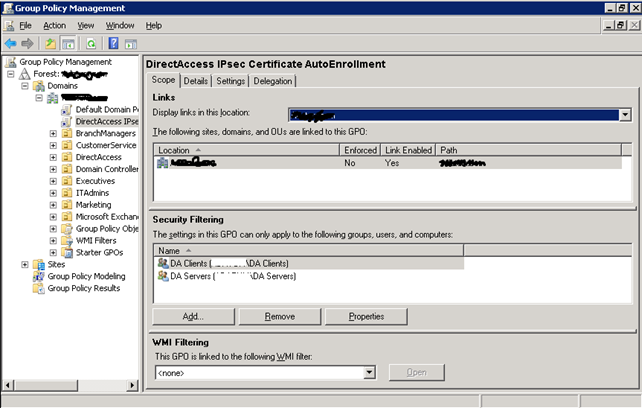Click the blue Help toolbar icon
The image size is (642, 408).
[112, 44]
